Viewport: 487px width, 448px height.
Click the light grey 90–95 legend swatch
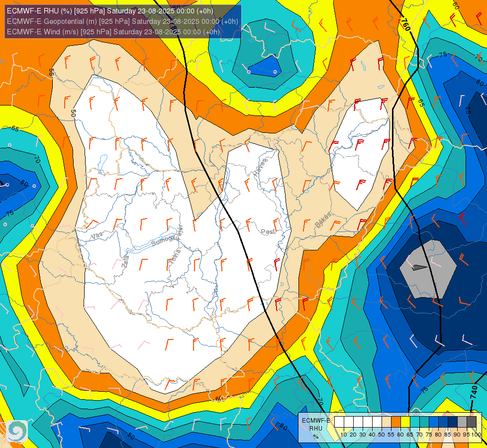pos(463,422)
